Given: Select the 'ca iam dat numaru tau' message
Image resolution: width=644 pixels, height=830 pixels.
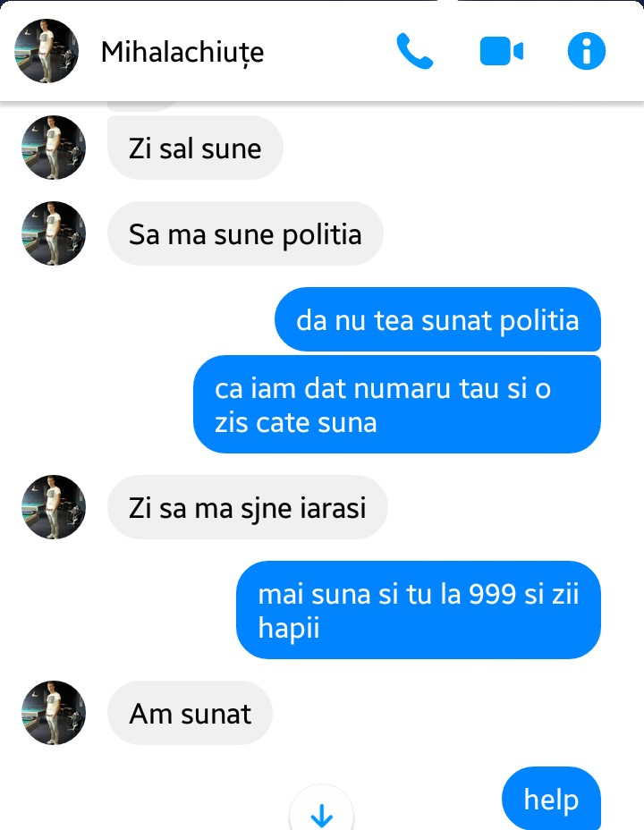Looking at the screenshot, I should coord(397,404).
